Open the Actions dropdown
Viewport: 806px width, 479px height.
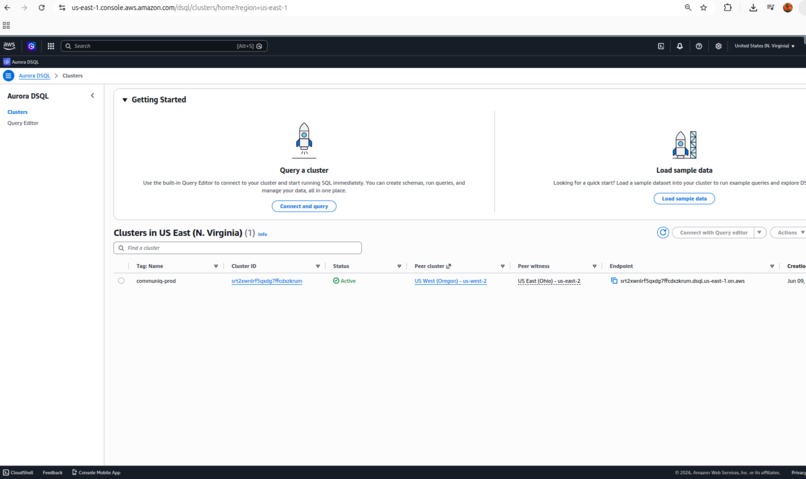[790, 233]
